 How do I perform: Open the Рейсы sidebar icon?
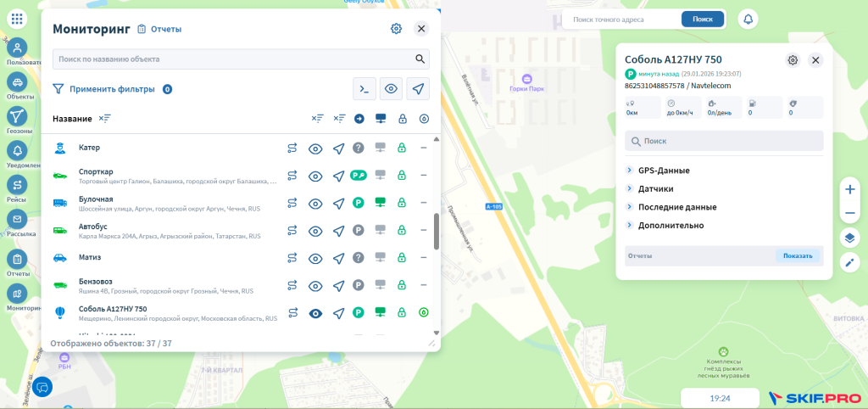(x=17, y=184)
